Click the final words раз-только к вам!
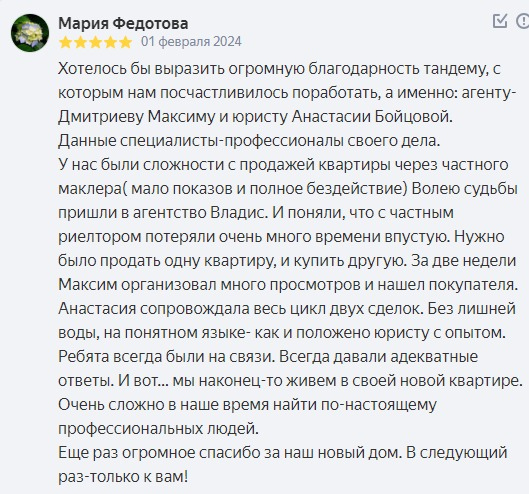529x494 pixels. click(123, 477)
